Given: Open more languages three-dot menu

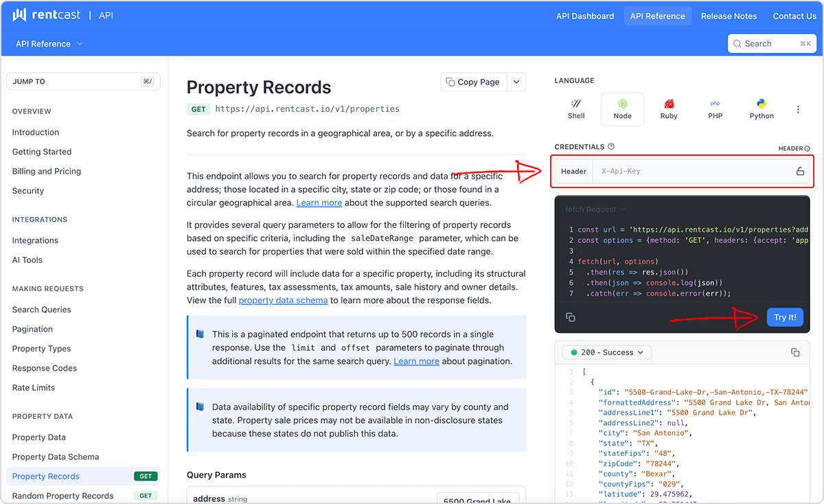Looking at the screenshot, I should [x=798, y=109].
